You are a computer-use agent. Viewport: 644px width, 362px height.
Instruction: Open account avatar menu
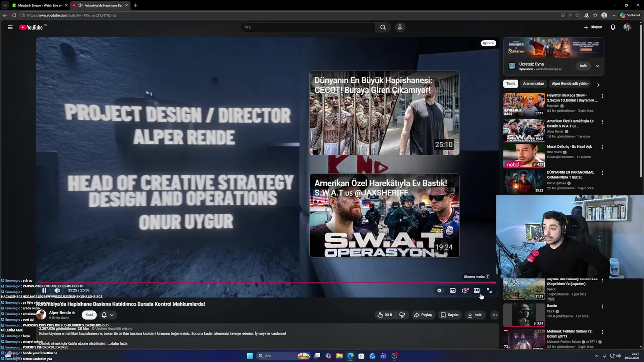[x=627, y=27]
